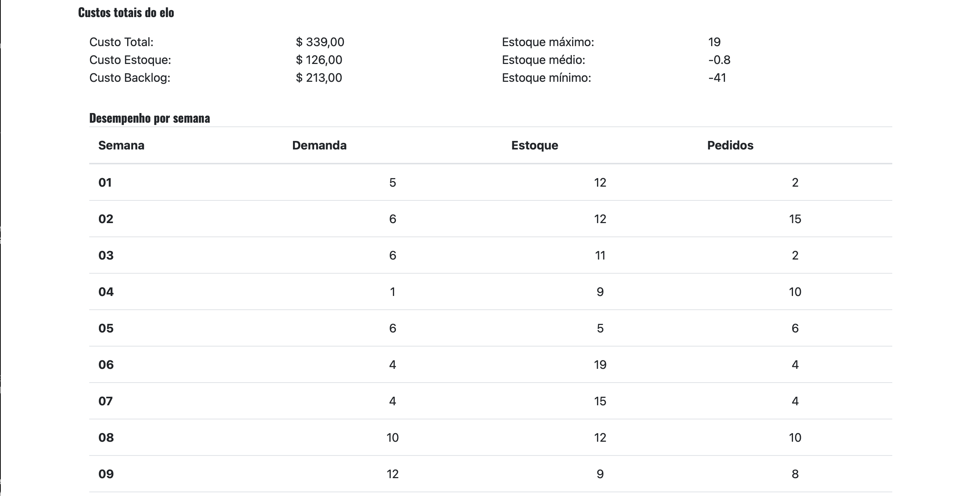
Task: Click the Semana column header
Action: coord(121,145)
